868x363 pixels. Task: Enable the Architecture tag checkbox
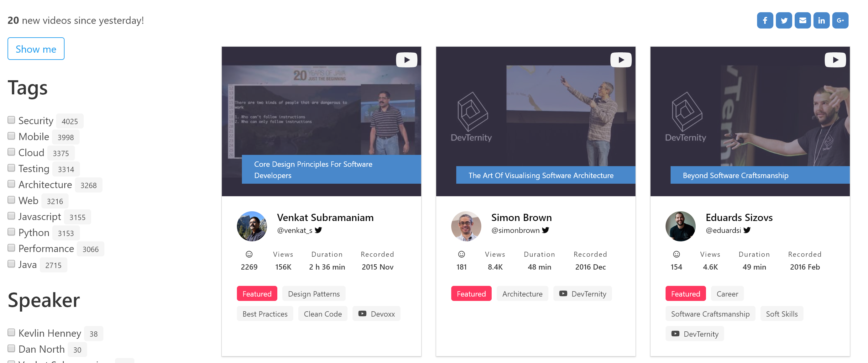click(11, 184)
